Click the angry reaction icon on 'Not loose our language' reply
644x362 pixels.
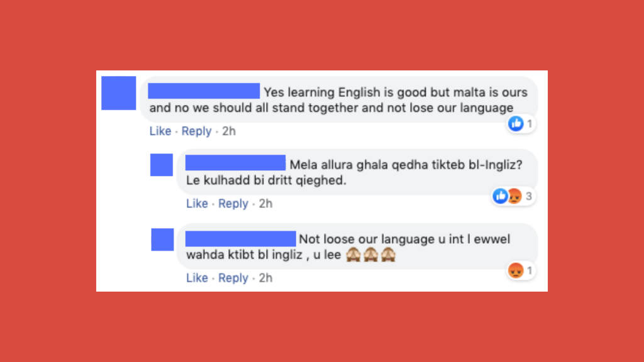pyautogui.click(x=516, y=270)
